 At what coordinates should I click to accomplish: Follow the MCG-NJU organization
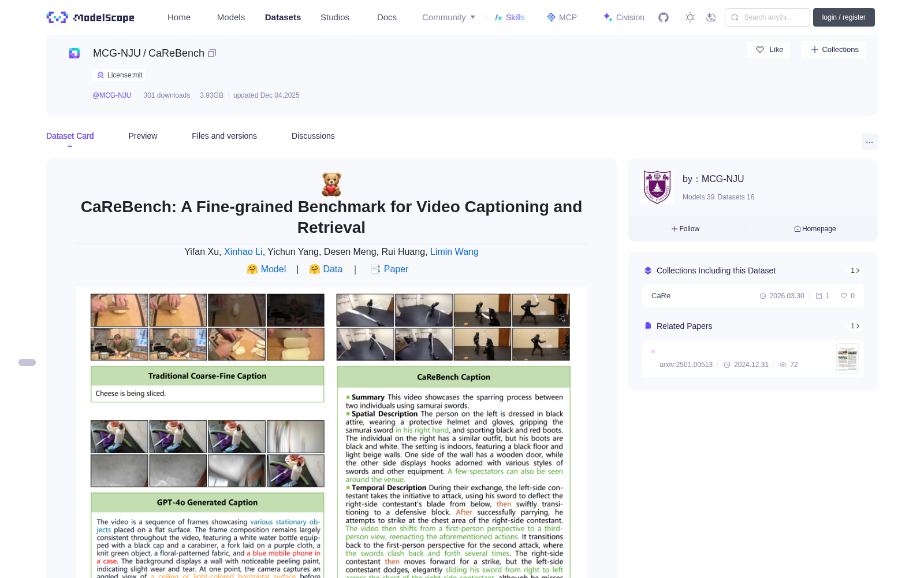tap(685, 229)
